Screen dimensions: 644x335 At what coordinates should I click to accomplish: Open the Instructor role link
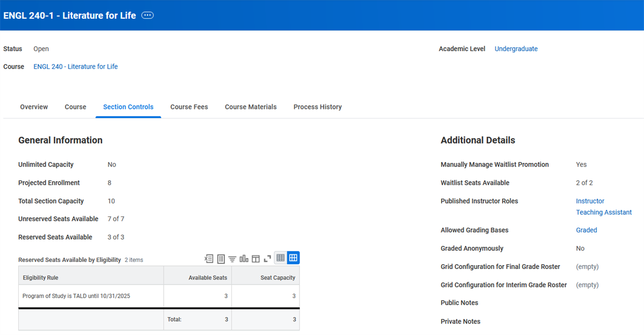pos(590,201)
